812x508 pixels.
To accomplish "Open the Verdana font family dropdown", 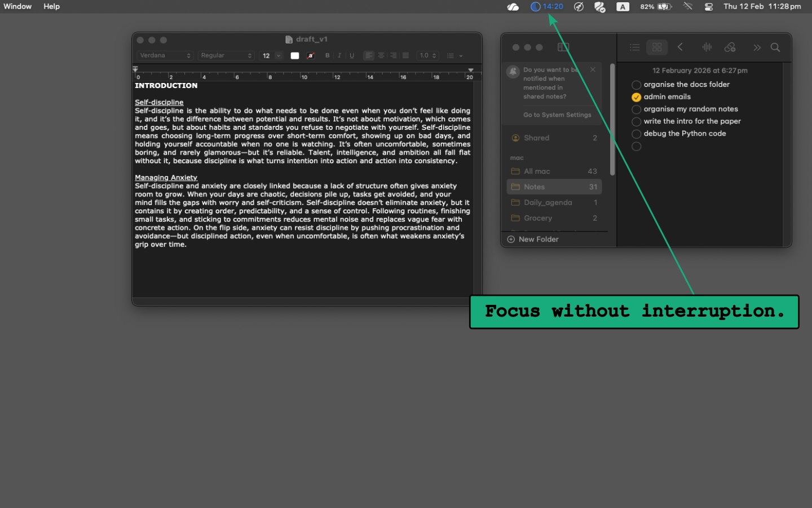I will coord(164,55).
